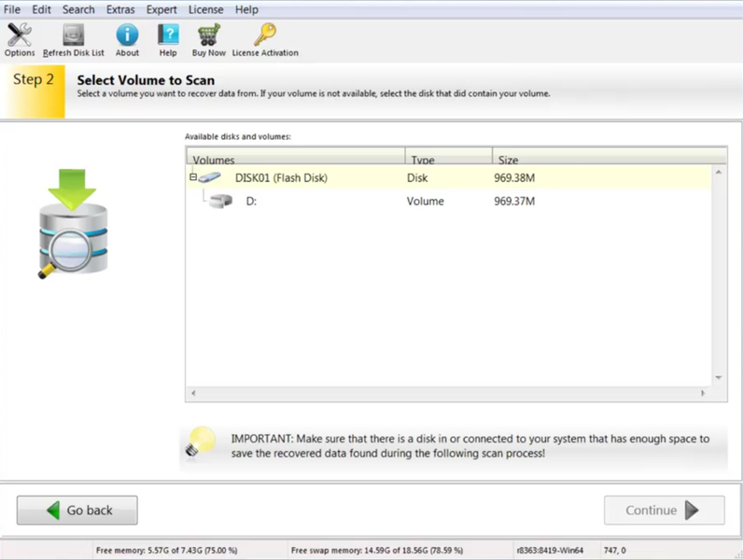Click the Volume type cell

pos(426,202)
